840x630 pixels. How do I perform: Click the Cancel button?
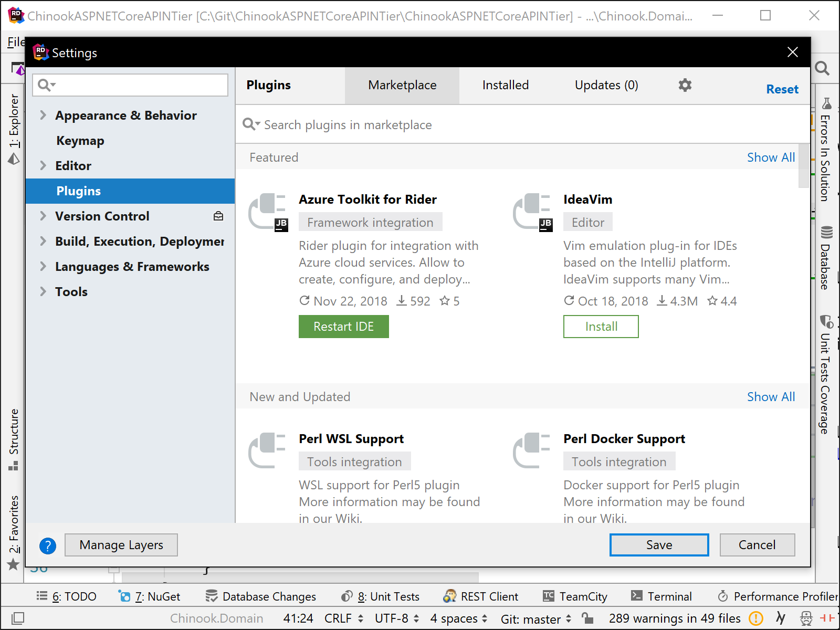click(757, 545)
